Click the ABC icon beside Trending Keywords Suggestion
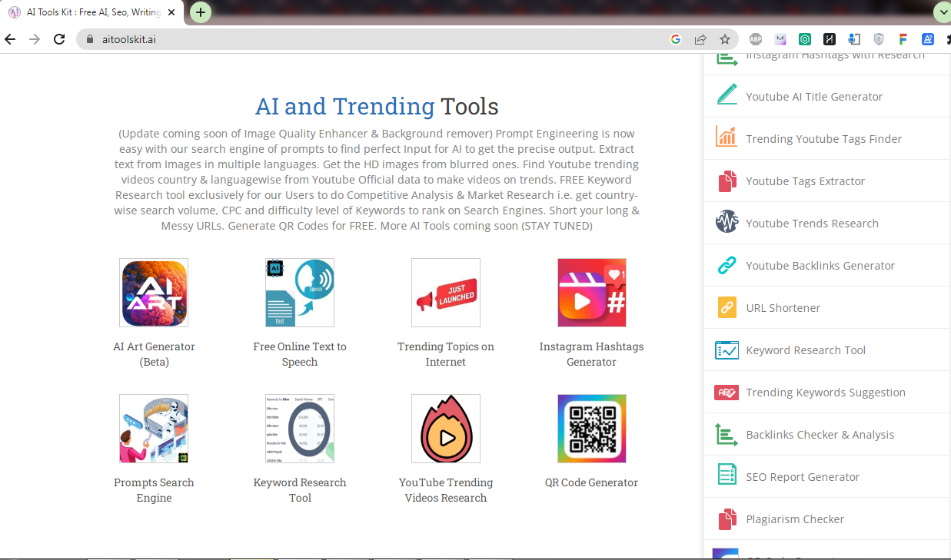The image size is (951, 560). coord(727,392)
